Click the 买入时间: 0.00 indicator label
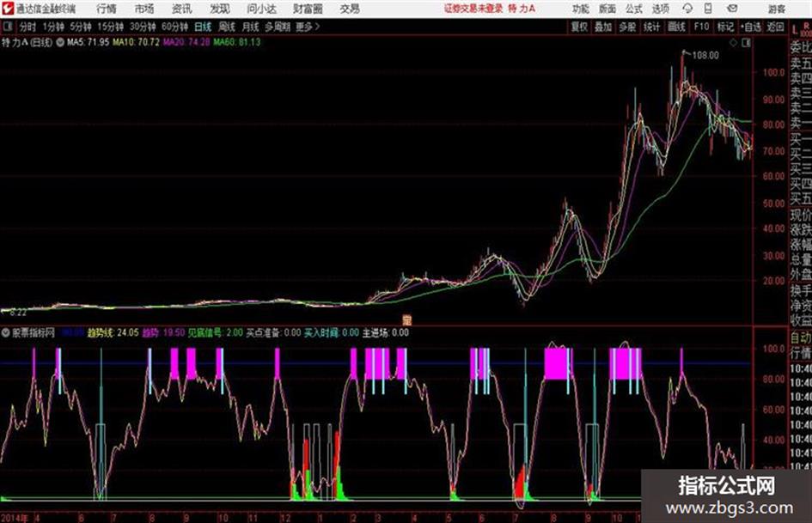 tap(332, 332)
